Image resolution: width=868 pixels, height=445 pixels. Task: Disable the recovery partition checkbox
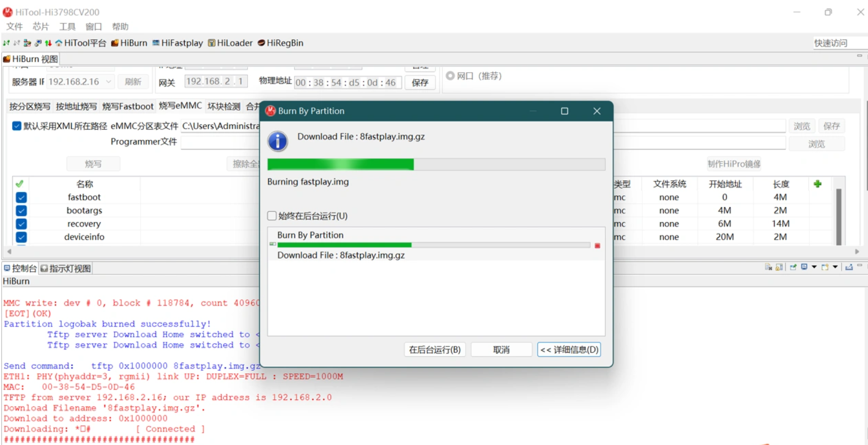[21, 224]
